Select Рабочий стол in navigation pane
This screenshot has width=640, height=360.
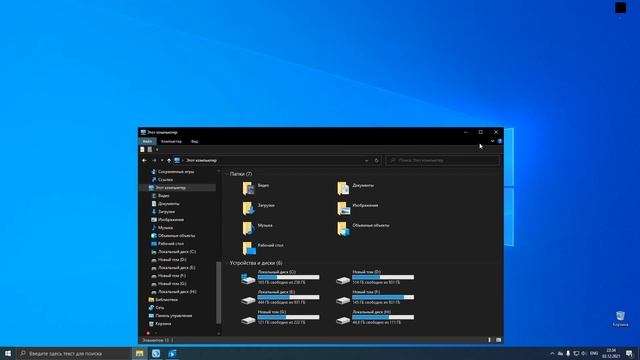tap(167, 244)
